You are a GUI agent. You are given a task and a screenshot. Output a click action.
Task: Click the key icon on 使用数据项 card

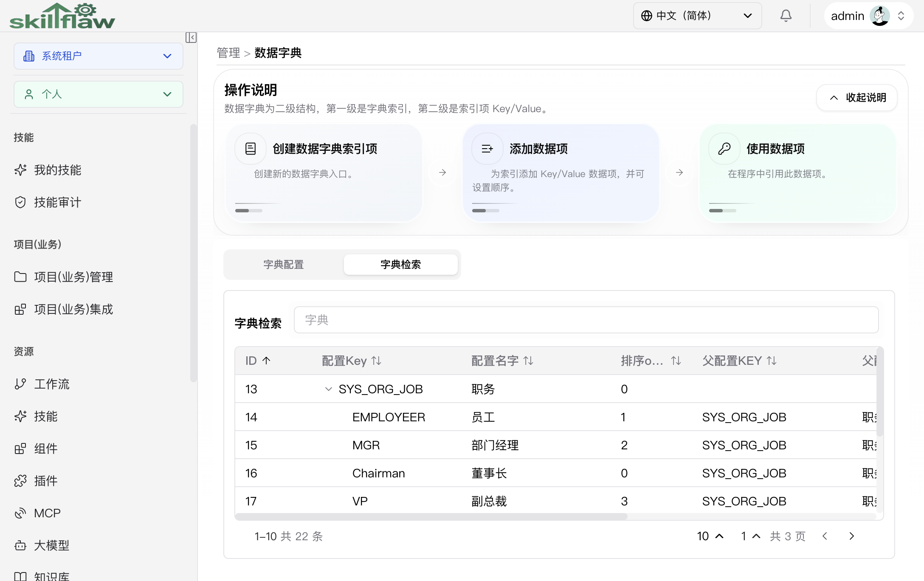[724, 149]
